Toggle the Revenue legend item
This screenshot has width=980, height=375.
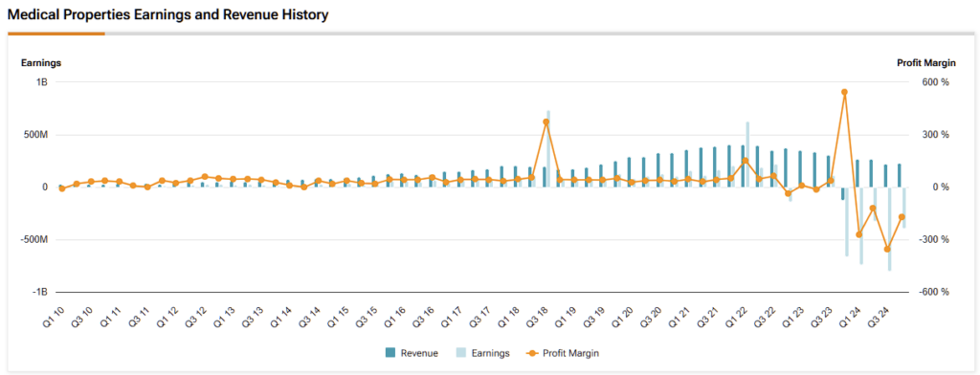pyautogui.click(x=412, y=353)
